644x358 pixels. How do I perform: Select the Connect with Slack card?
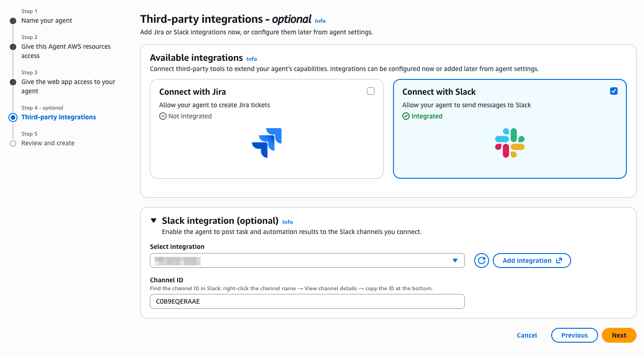click(x=510, y=129)
